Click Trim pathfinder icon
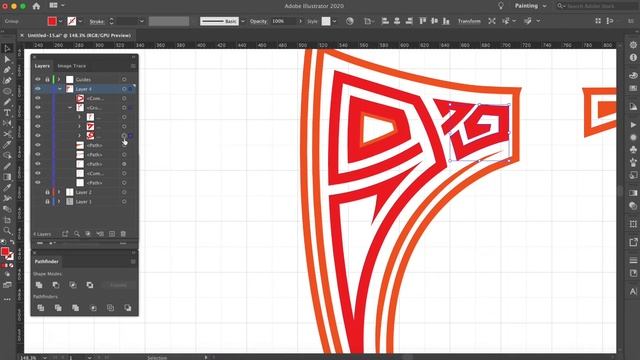Viewport: 640px width, 360px height. 58,308
